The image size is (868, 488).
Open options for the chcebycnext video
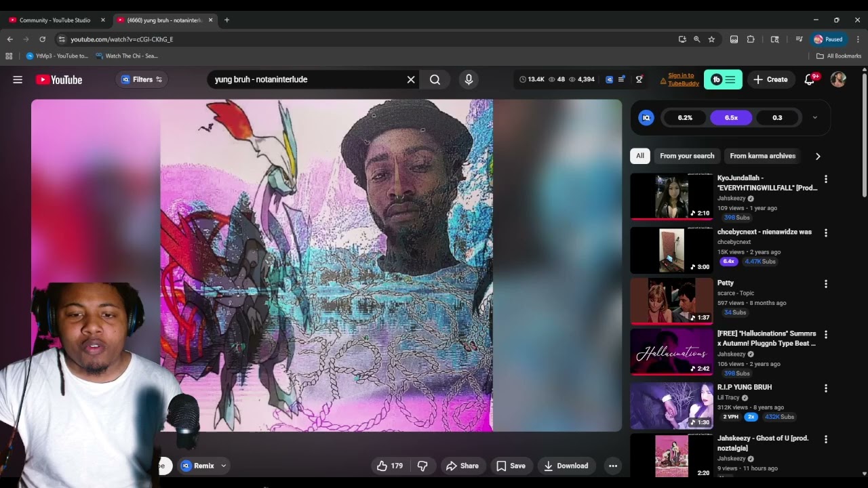[x=825, y=232]
